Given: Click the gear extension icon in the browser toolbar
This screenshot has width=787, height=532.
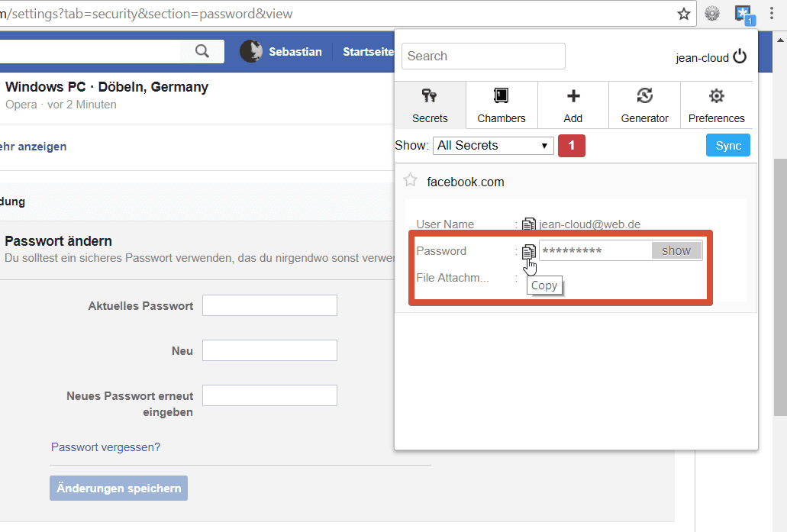Looking at the screenshot, I should pos(712,14).
